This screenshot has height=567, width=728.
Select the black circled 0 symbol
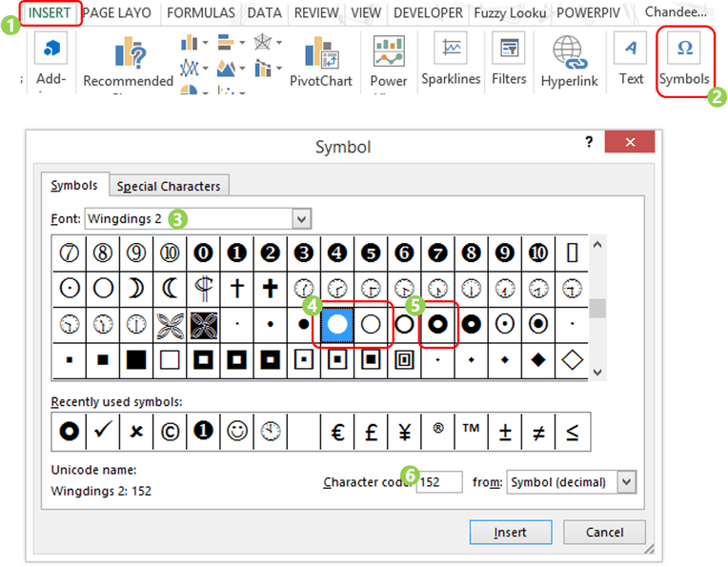[203, 253]
